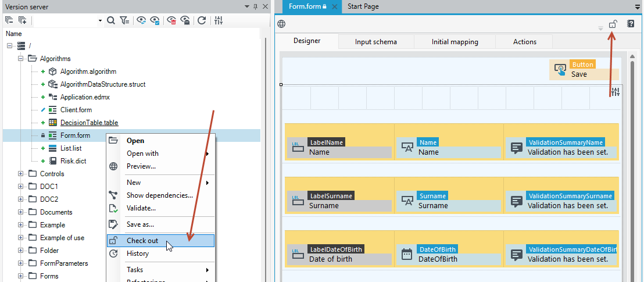Screen dimensions: 644x282
Task: Expand the DOC1 folder
Action: coord(20,187)
